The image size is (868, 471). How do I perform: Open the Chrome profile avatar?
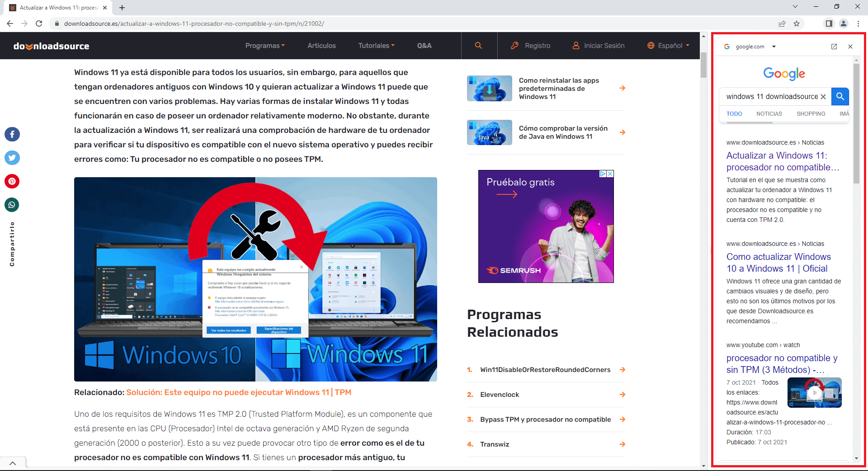(844, 24)
